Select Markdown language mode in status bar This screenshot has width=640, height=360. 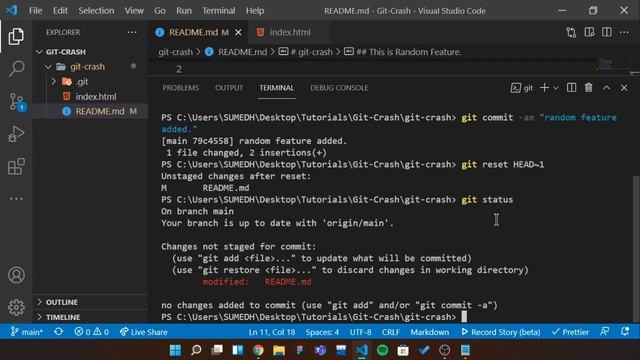tap(429, 332)
